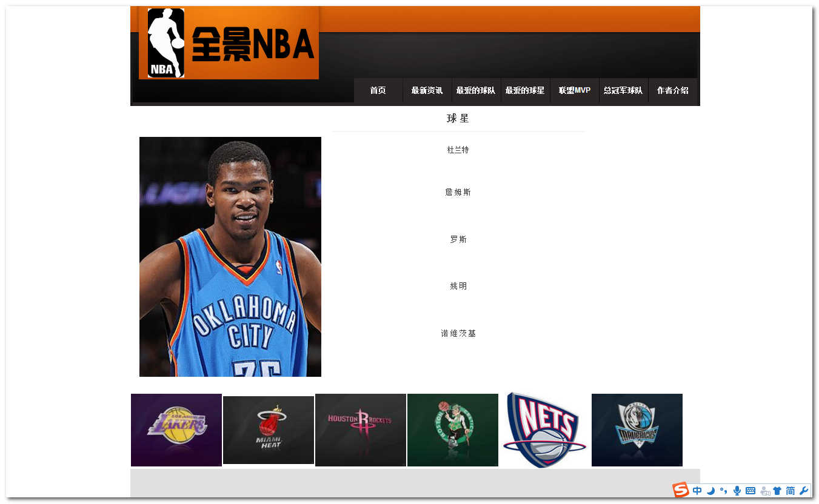Click the Nets team logo thumbnail

545,430
